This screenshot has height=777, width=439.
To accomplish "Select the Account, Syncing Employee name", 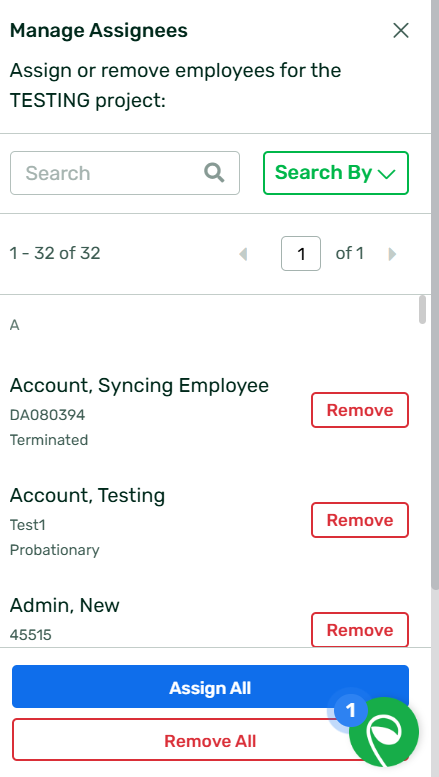I will tap(139, 386).
